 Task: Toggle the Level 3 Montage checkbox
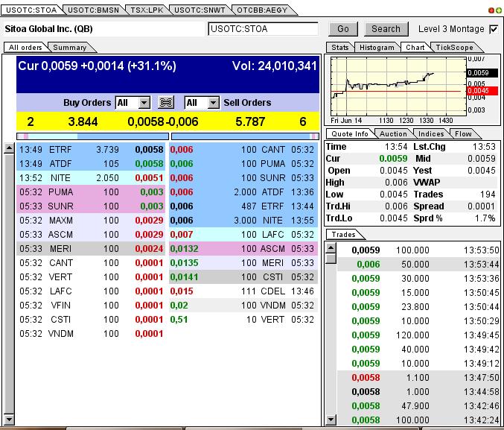click(494, 29)
